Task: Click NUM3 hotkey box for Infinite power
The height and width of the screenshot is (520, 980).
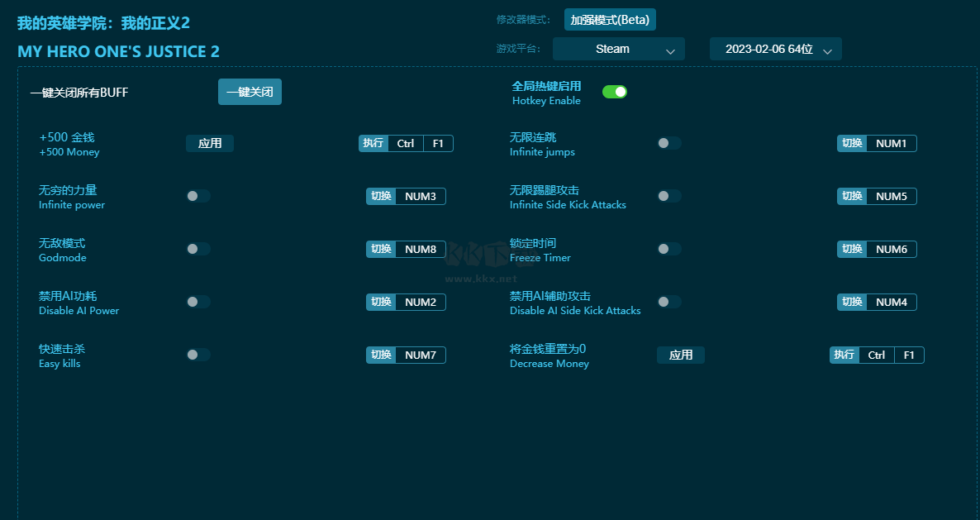Action: [421, 196]
